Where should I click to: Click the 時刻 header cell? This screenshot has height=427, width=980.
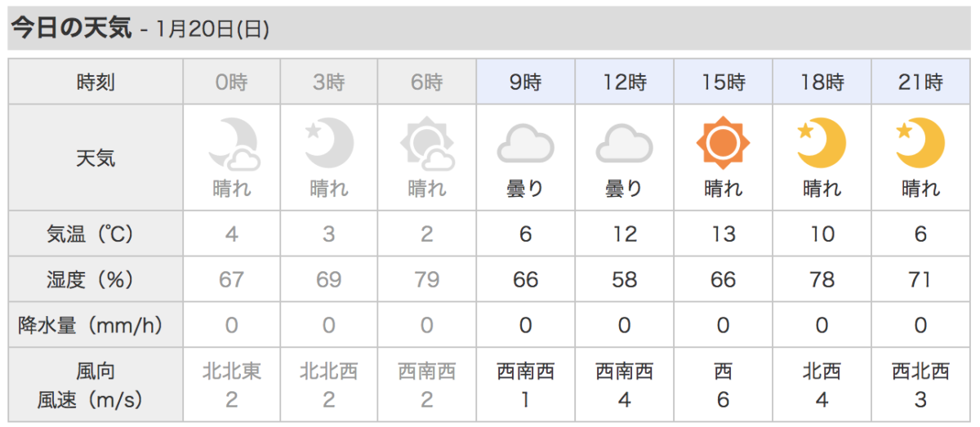pyautogui.click(x=96, y=82)
